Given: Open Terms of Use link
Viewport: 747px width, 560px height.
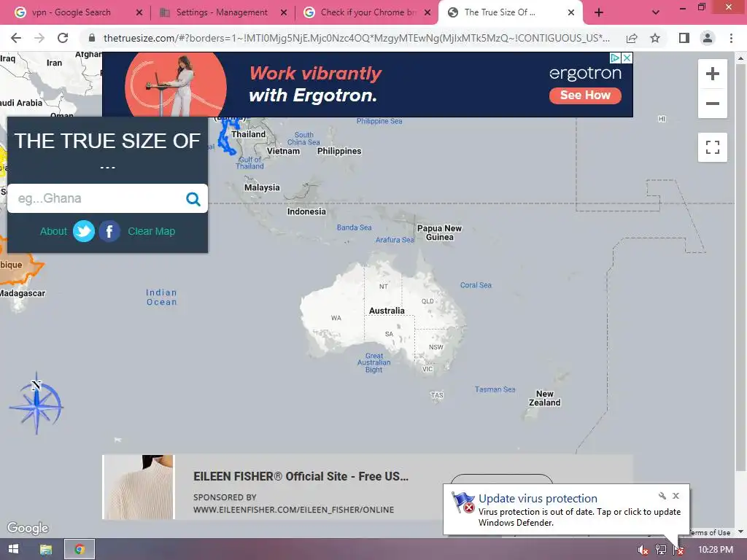Looking at the screenshot, I should [x=709, y=532].
